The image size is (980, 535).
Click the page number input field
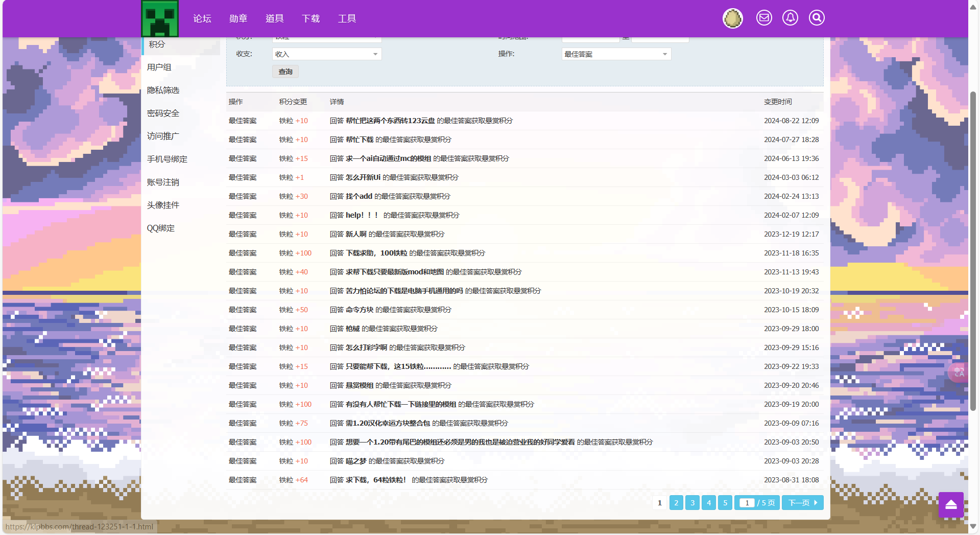pos(747,503)
